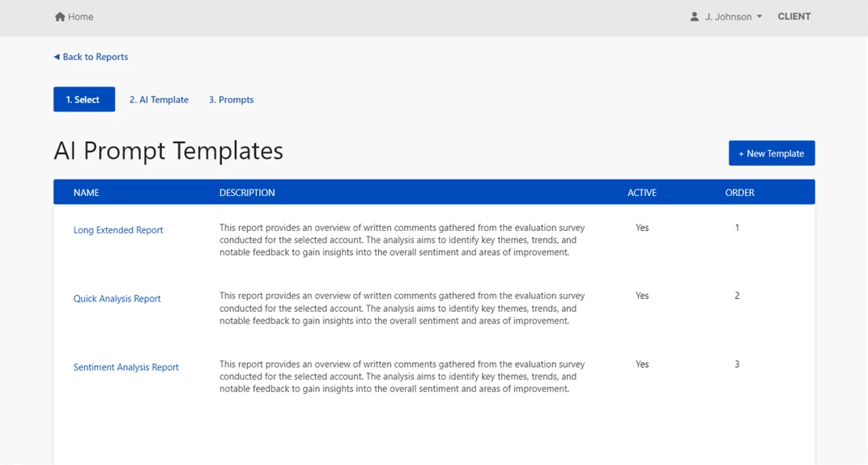Image resolution: width=868 pixels, height=465 pixels.
Task: Open the Quick Analysis Report template
Action: [x=117, y=299]
